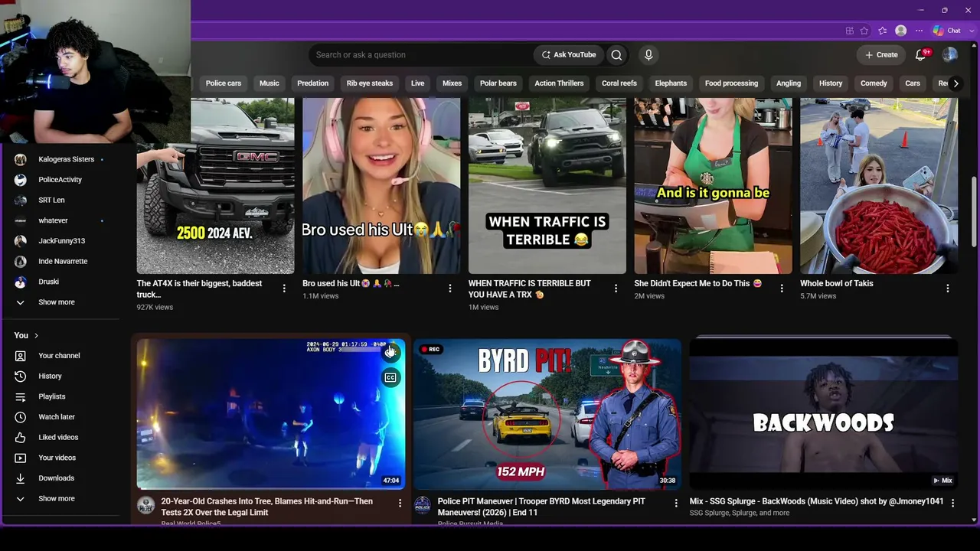The image size is (980, 551).
Task: Filter by the Food processing chip
Action: point(731,83)
